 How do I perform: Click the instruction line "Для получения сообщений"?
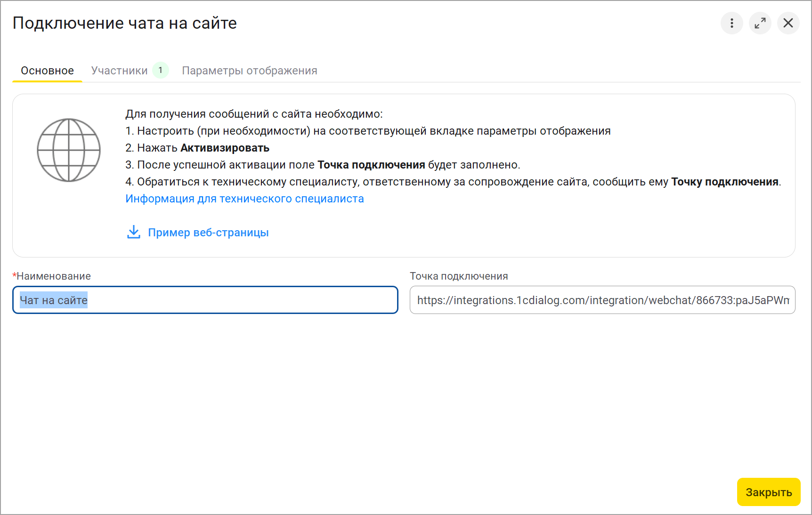[x=254, y=114]
